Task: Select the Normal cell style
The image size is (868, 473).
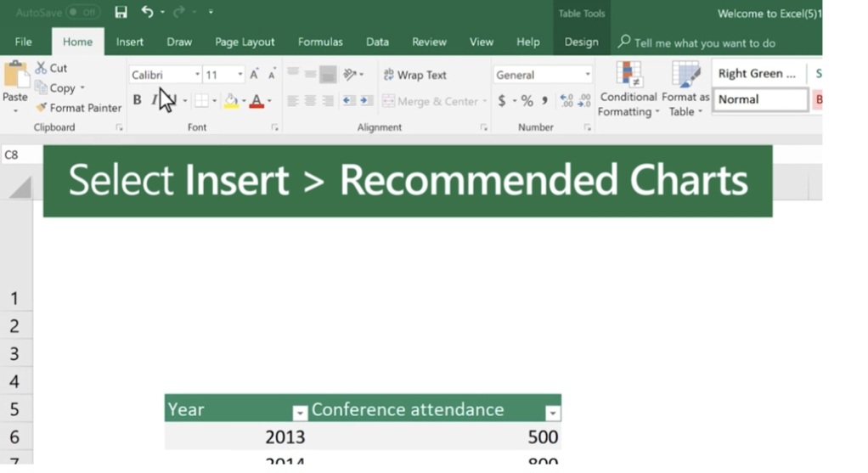Action: click(761, 99)
